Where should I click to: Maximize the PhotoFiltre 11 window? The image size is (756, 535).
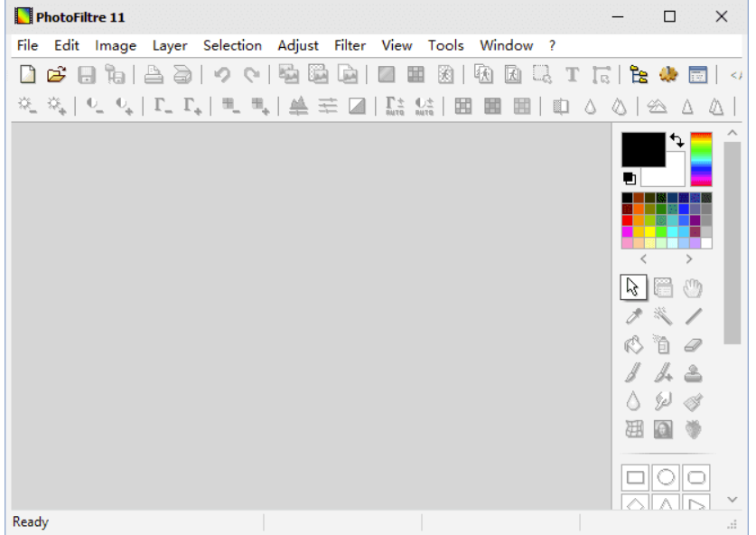coord(669,17)
